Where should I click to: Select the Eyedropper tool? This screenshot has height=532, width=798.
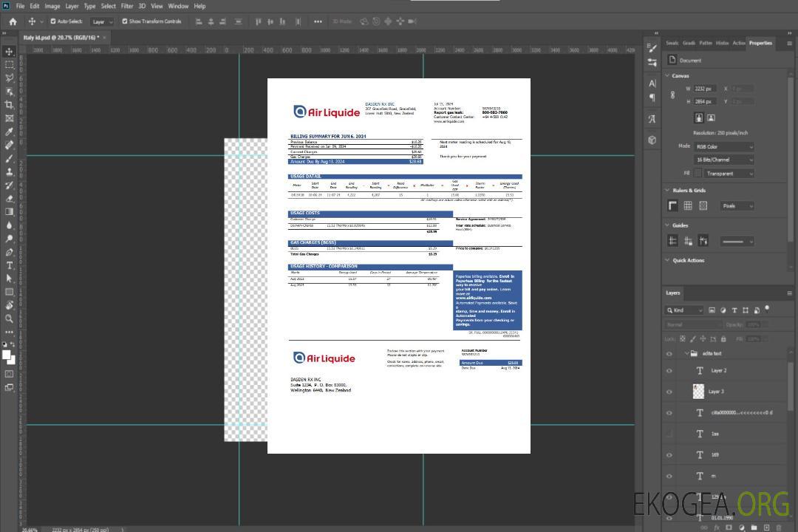tap(9, 132)
